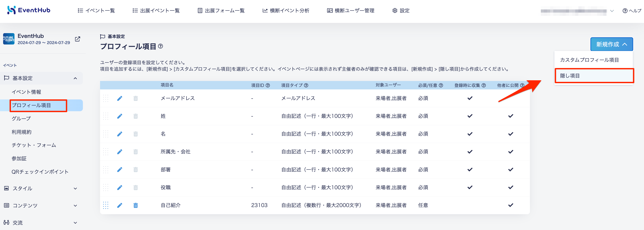Open 設定 in top navigation
The image size is (644, 230).
[401, 11]
